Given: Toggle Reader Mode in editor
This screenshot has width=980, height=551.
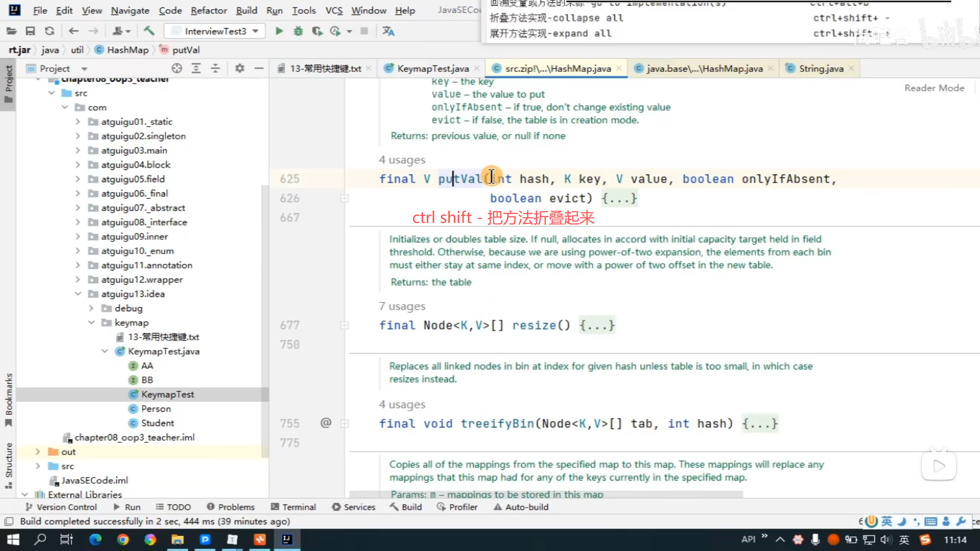Looking at the screenshot, I should 934,88.
